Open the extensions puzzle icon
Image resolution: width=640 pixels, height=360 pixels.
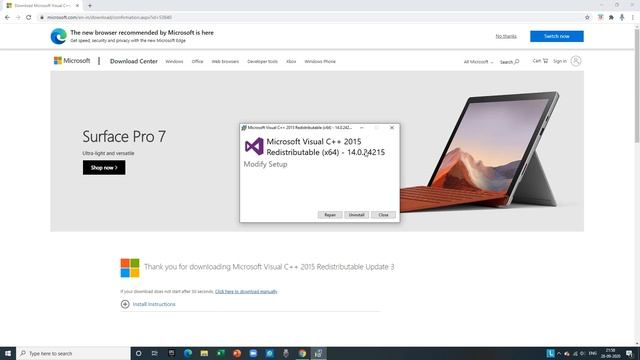click(x=611, y=17)
